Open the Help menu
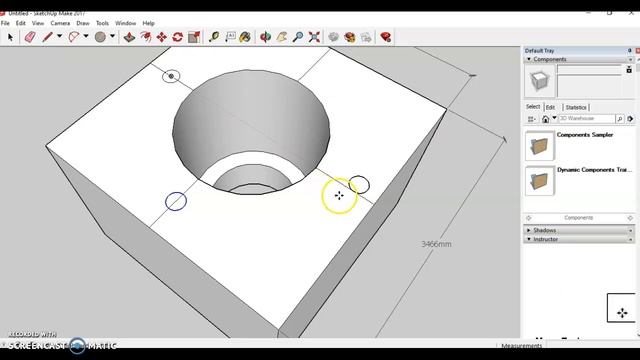Screen dimensions: 640x360 (148, 23)
